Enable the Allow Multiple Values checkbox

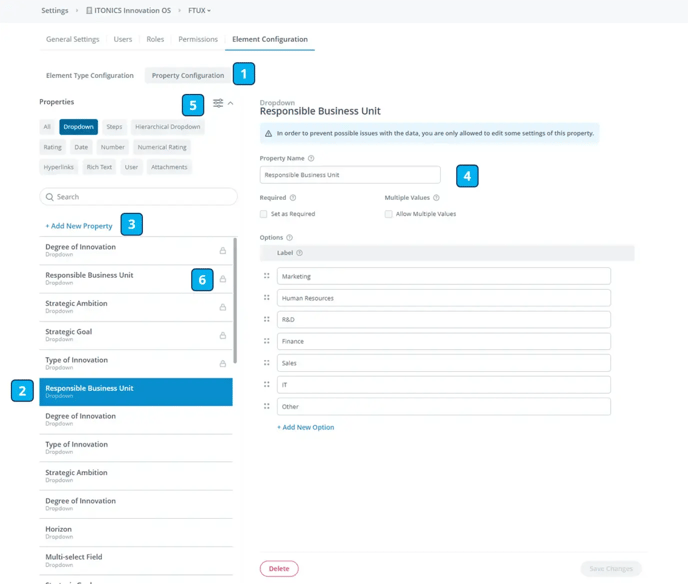point(388,214)
